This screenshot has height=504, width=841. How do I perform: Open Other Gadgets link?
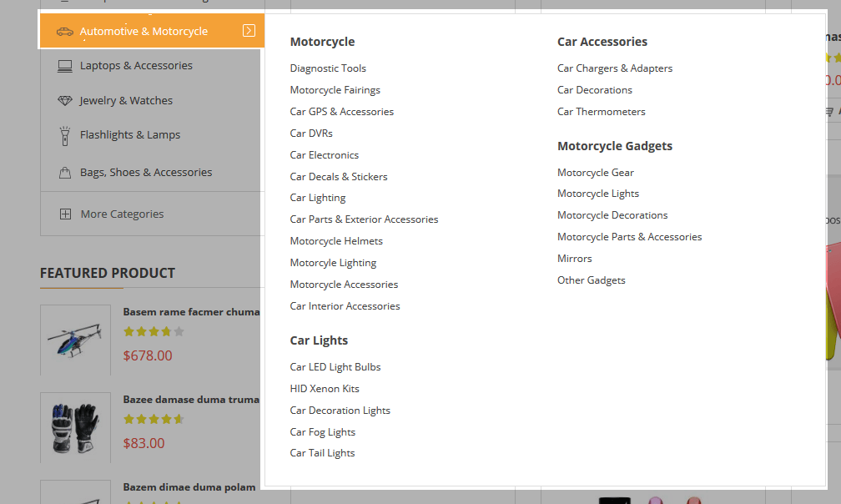[x=591, y=280]
